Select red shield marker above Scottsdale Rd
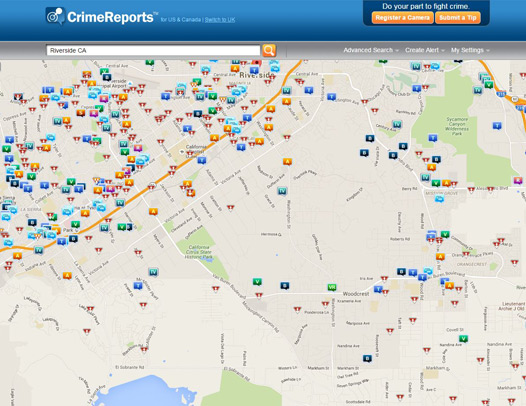Screen dimensions: 526x406 click(400, 397)
